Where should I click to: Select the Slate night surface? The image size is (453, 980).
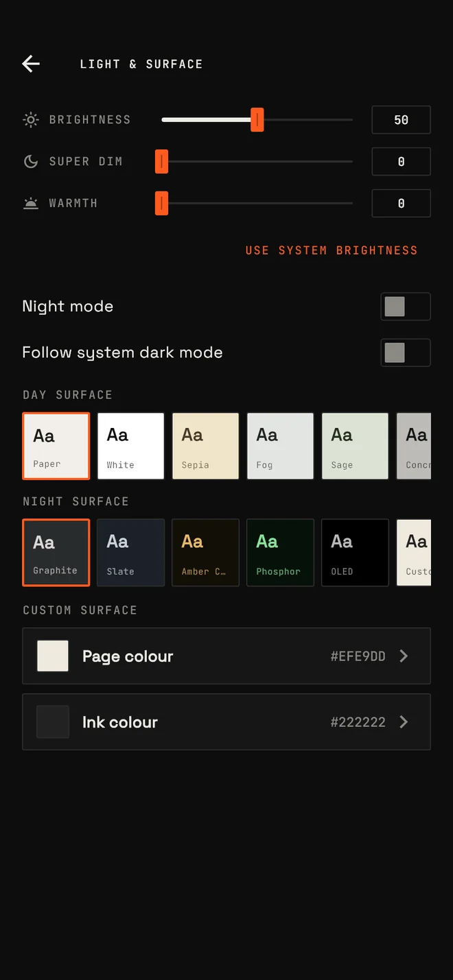[130, 553]
